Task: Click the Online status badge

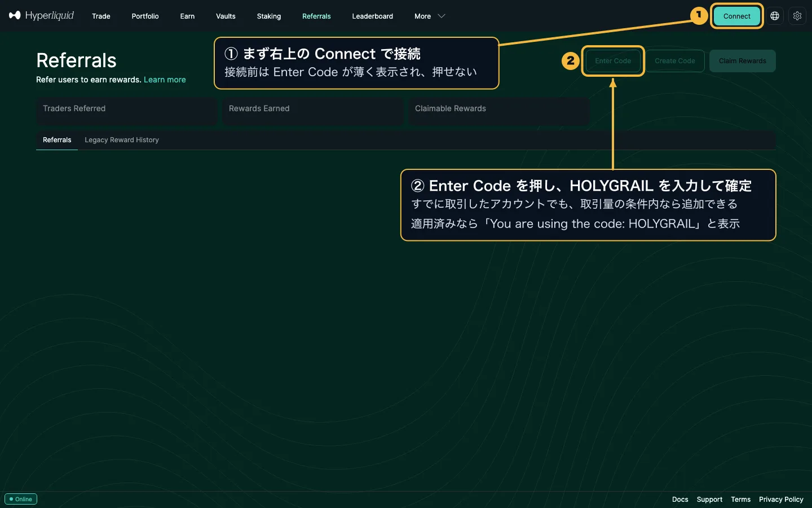Action: coord(21,499)
